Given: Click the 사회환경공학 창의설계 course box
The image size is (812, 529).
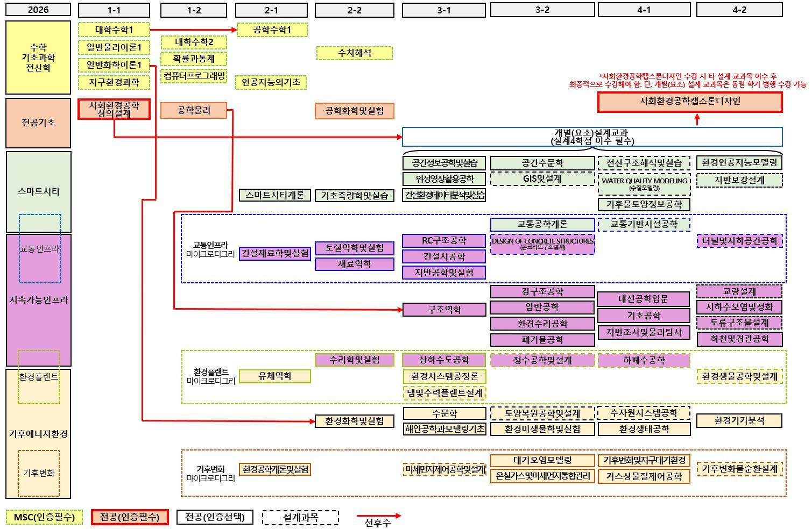Looking at the screenshot, I should (x=114, y=109).
